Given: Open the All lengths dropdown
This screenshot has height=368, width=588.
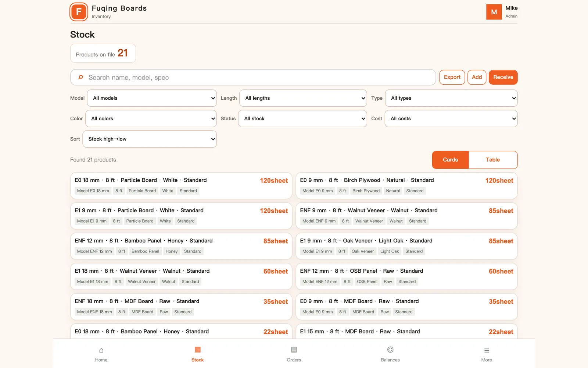Looking at the screenshot, I should (303, 98).
